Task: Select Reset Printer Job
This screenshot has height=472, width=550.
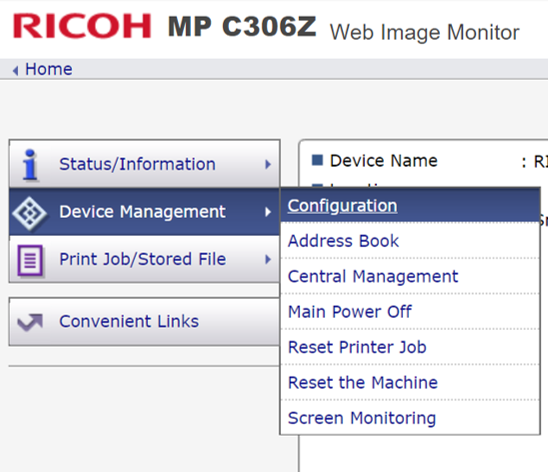Action: [357, 347]
